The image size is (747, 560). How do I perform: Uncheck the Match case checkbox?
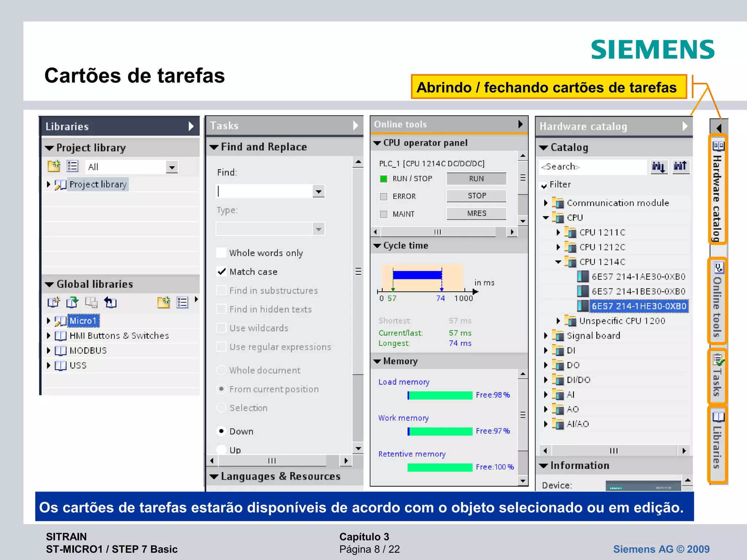pyautogui.click(x=221, y=272)
